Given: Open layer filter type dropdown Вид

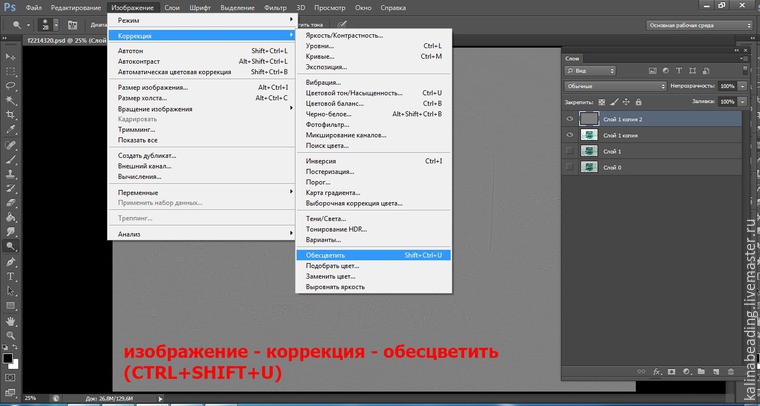Looking at the screenshot, I should tap(590, 71).
